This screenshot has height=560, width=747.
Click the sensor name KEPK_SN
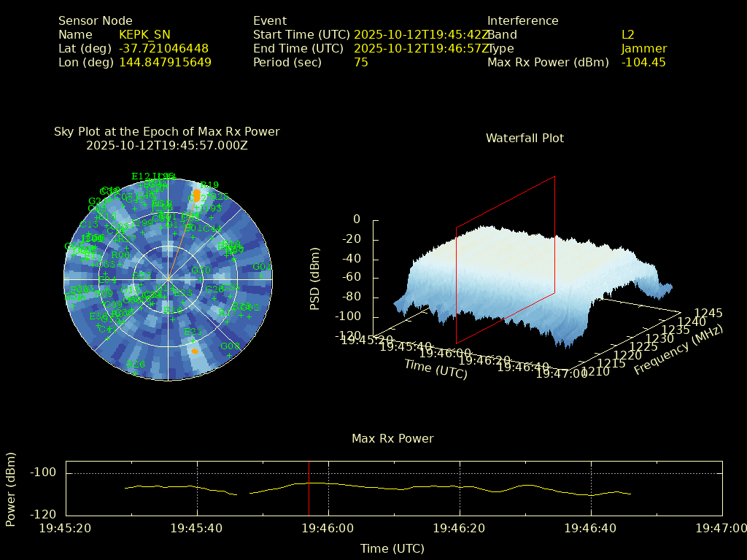tap(144, 34)
